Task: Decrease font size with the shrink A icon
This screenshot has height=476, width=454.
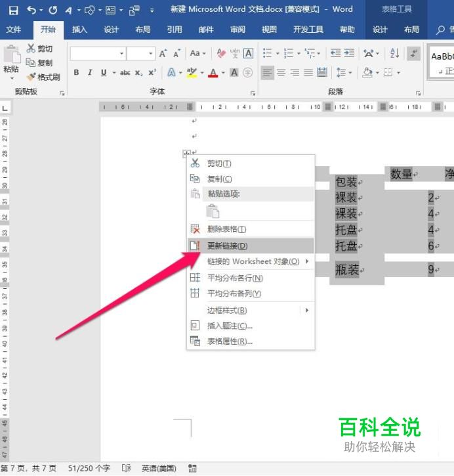Action: 176,54
